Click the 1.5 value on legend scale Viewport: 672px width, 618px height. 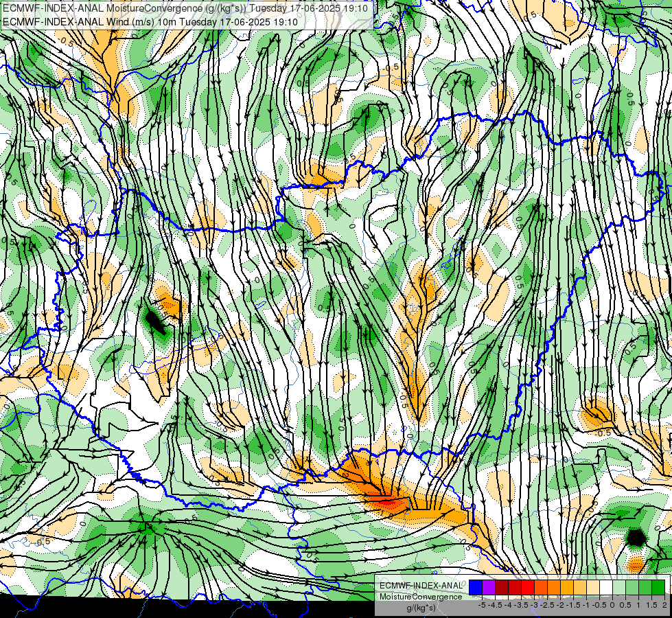point(651,605)
